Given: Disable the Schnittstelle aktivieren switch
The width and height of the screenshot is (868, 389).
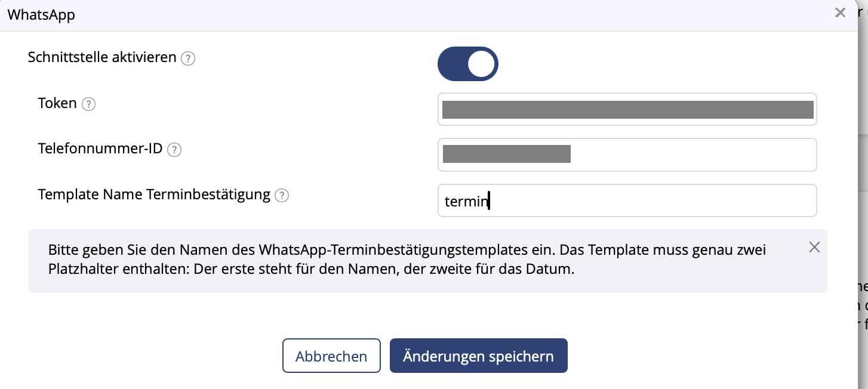Looking at the screenshot, I should click(x=468, y=64).
